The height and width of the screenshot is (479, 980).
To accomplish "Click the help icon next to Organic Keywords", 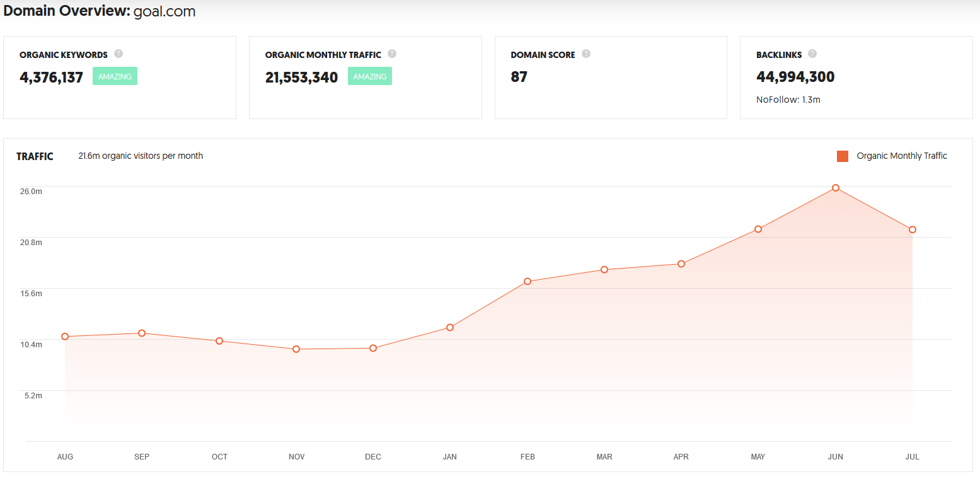I will [118, 54].
